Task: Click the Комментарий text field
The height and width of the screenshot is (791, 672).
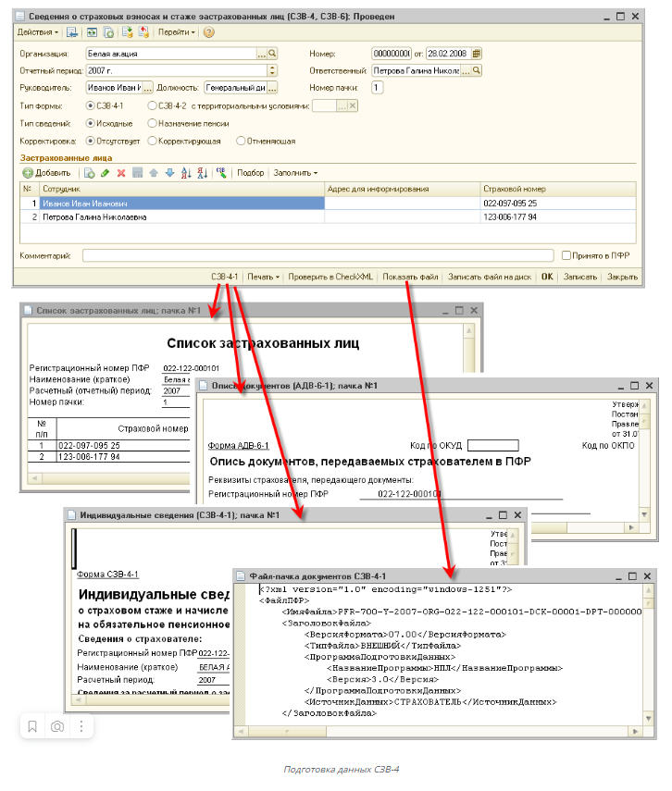Action: click(315, 255)
